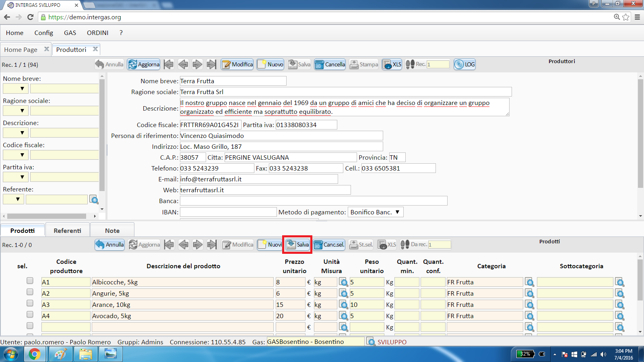Click Aggiorna in the Produttori toolbar
The image size is (644, 362).
144,64
